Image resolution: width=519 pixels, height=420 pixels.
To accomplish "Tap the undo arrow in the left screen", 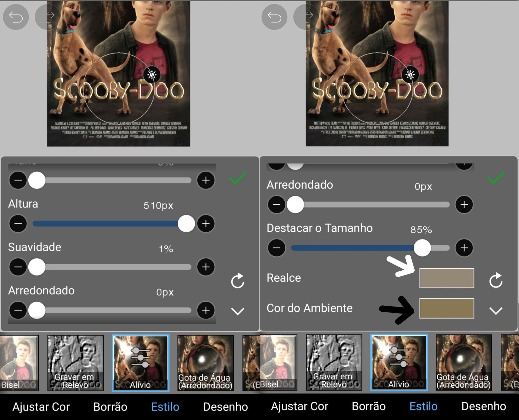I will 16,17.
